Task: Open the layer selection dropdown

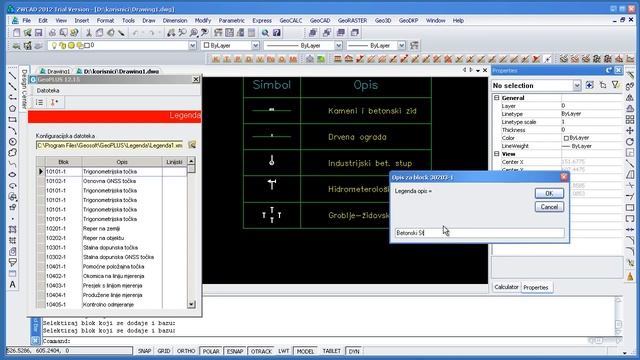Action: 192,46
